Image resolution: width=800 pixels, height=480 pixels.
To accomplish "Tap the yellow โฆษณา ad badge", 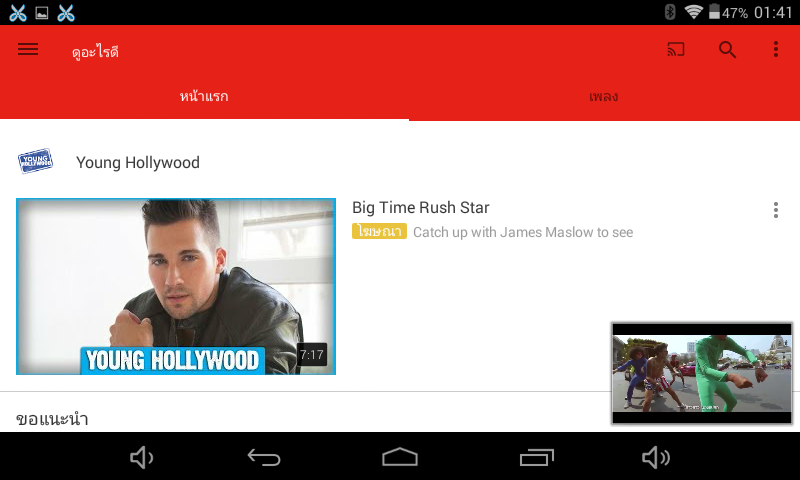I will click(379, 231).
